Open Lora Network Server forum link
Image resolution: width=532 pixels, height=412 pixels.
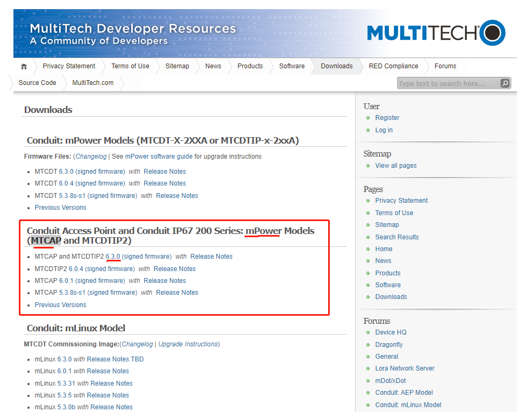[x=405, y=368]
